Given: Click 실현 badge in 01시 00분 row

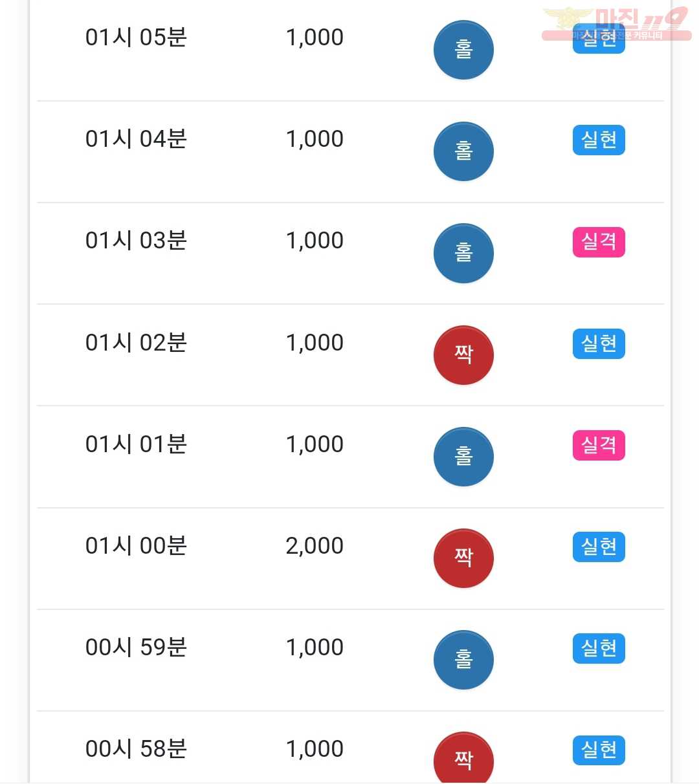Looking at the screenshot, I should pos(599,547).
